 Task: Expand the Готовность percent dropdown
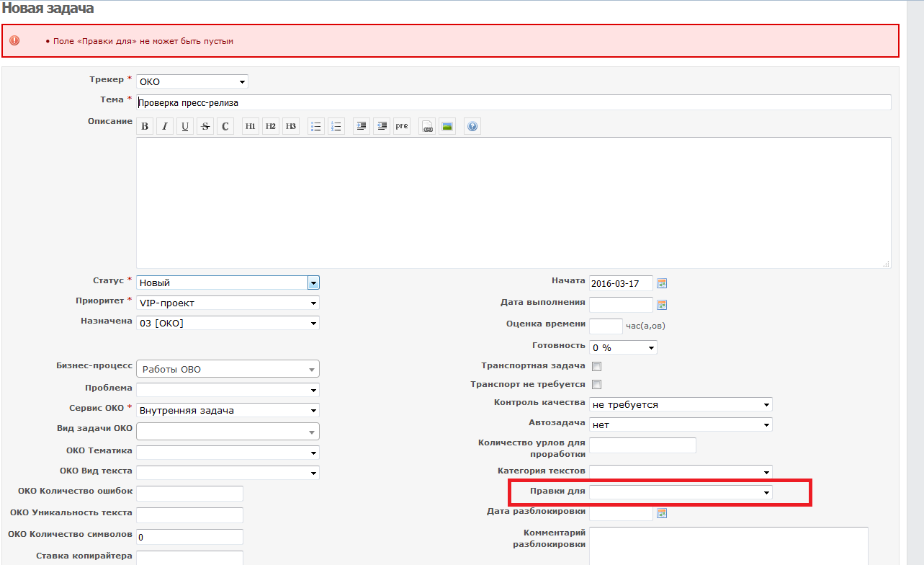623,347
